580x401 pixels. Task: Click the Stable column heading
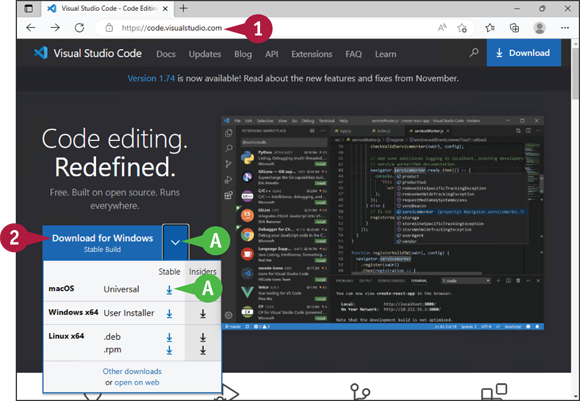[169, 272]
